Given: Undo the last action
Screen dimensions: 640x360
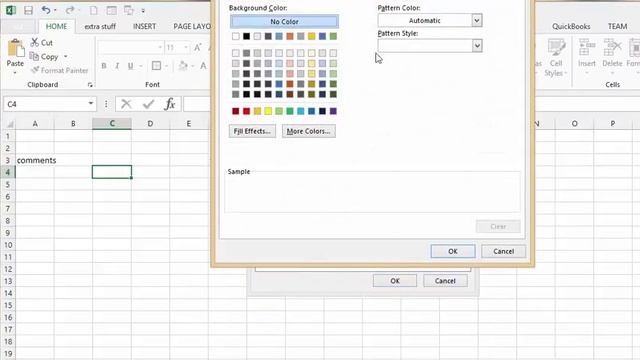Looking at the screenshot, I should coord(46,10).
